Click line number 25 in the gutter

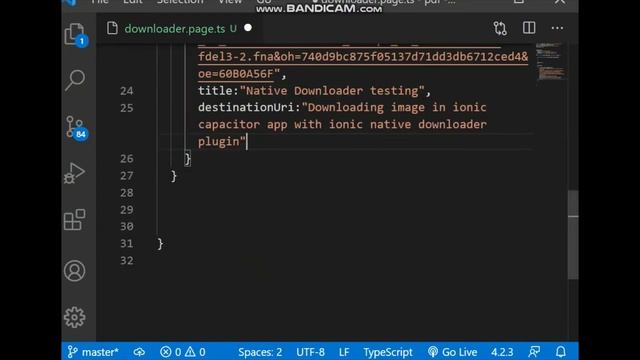127,108
